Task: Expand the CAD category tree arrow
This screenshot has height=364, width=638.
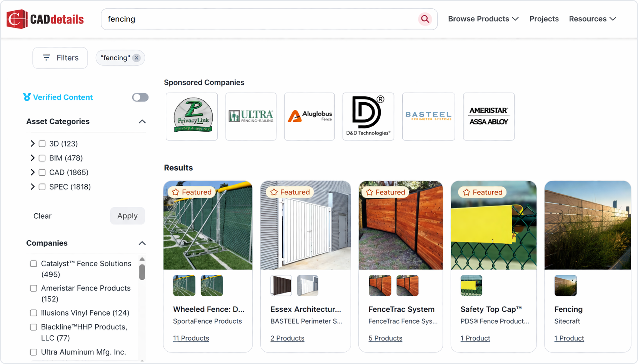Action: point(32,173)
